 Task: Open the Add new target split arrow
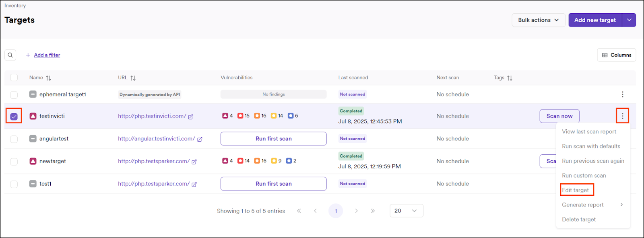[x=629, y=20]
